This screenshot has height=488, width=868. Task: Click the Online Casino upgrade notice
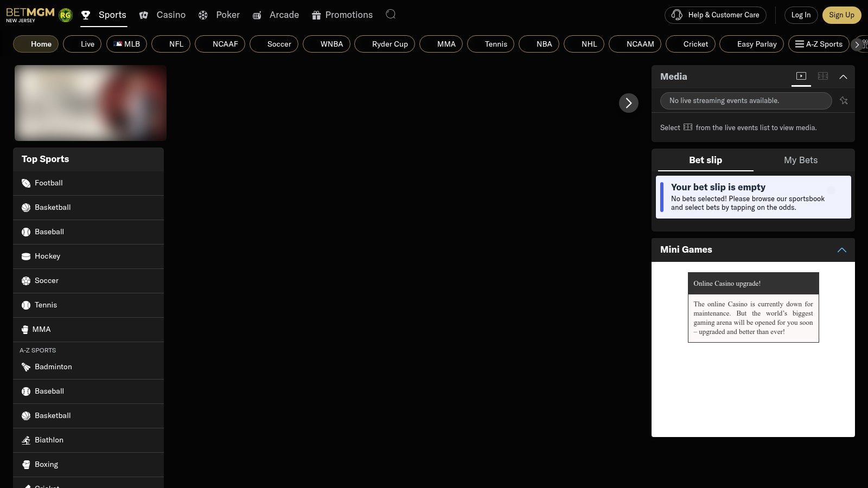point(754,307)
